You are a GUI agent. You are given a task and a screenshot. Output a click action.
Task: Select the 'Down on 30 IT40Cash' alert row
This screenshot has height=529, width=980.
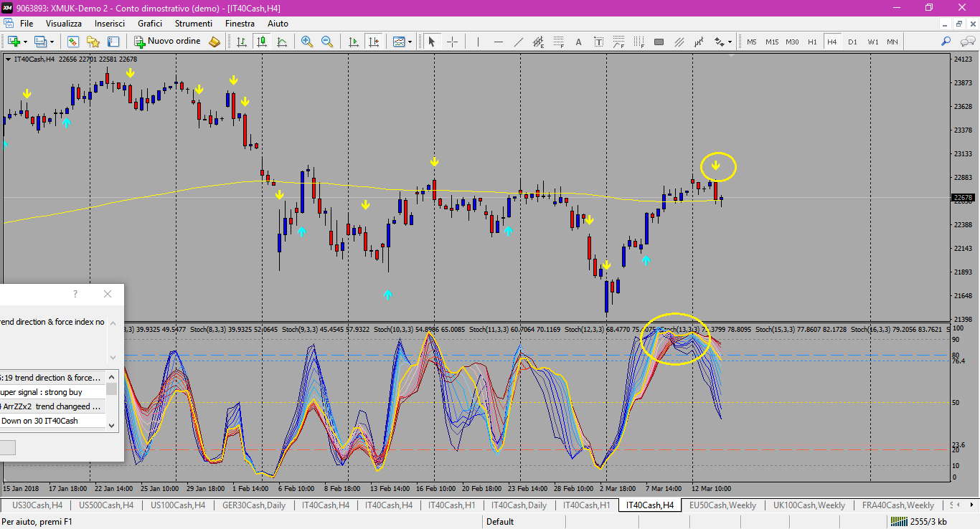click(x=53, y=421)
